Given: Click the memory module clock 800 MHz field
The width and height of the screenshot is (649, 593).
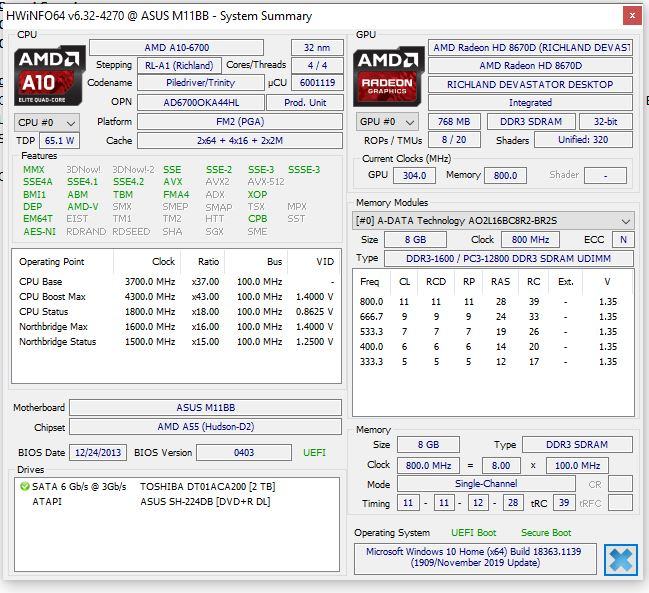Looking at the screenshot, I should coord(530,240).
